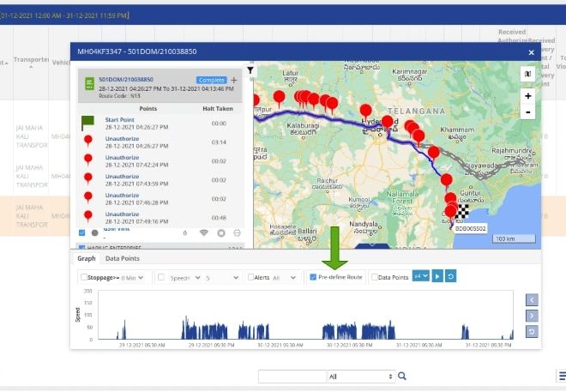Viewport: 566px width, 392px height.
Task: Tick the Alerts checkbox
Action: (250, 278)
